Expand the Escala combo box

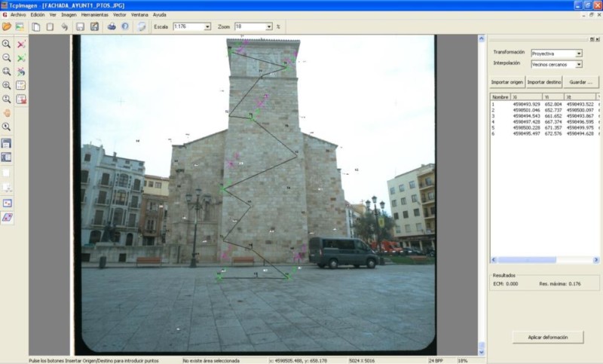pos(207,26)
